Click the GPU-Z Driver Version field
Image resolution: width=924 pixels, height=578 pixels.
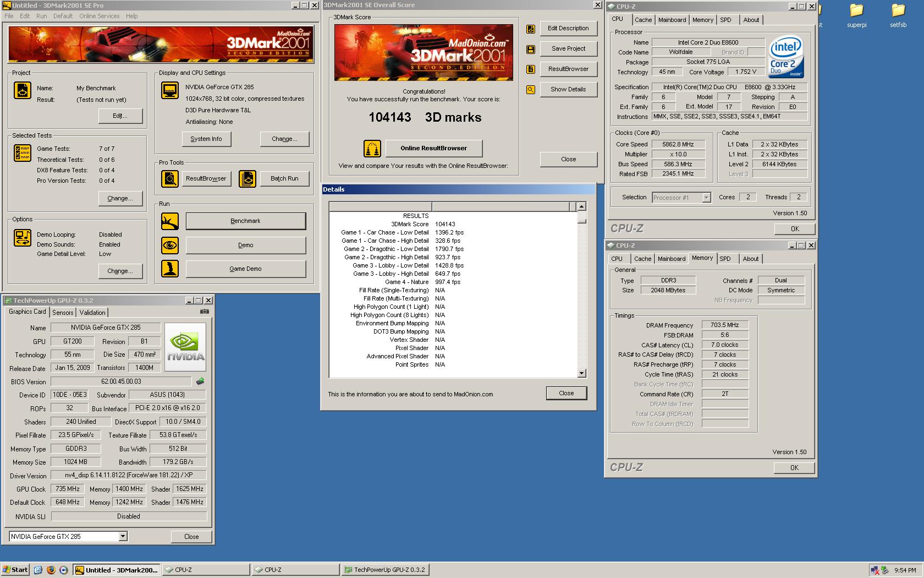129,476
